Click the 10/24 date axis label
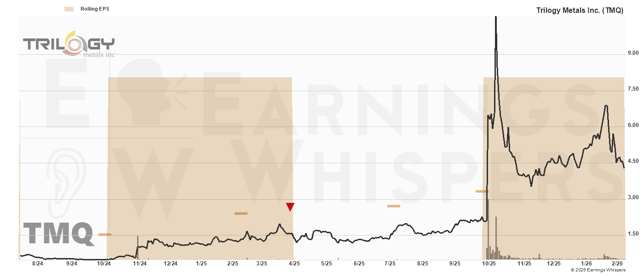The width and height of the screenshot is (644, 276). 104,264
